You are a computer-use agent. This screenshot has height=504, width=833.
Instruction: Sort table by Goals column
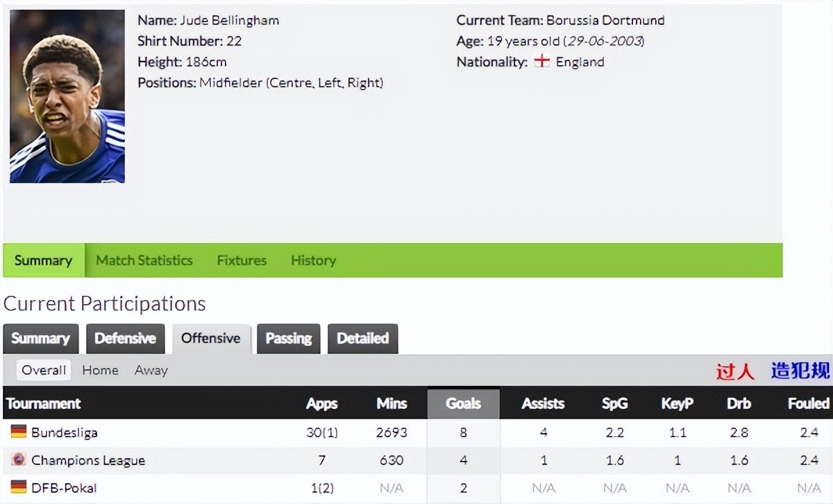click(x=463, y=403)
